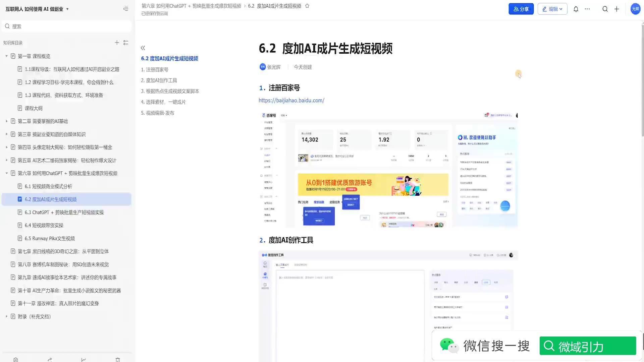
Task: Open the 度加创作工具 screenshot image
Action: pyautogui.click(x=388, y=306)
